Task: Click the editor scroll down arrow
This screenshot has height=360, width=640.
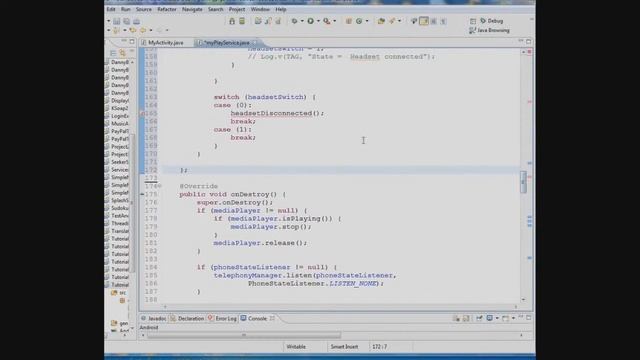Action: pyautogui.click(x=523, y=300)
